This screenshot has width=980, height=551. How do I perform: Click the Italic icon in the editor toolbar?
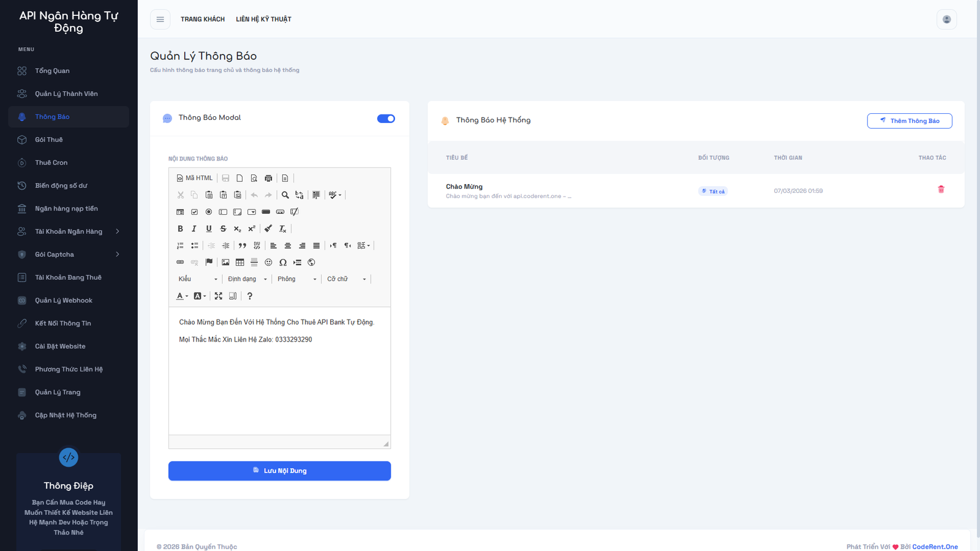coord(194,228)
